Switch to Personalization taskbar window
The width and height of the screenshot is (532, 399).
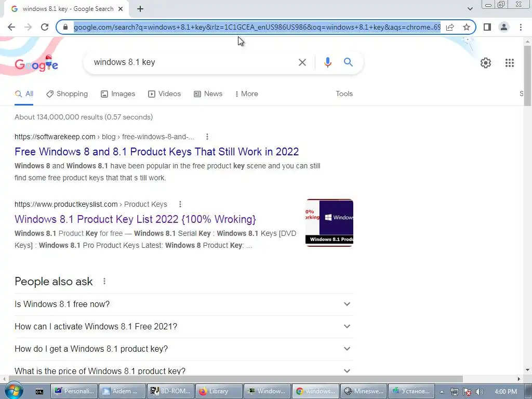coord(74,391)
